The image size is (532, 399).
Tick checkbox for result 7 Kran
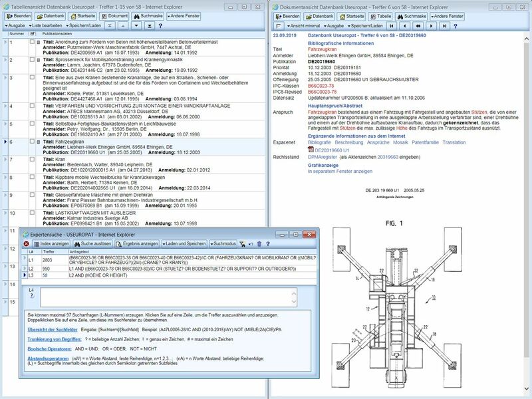(32, 159)
